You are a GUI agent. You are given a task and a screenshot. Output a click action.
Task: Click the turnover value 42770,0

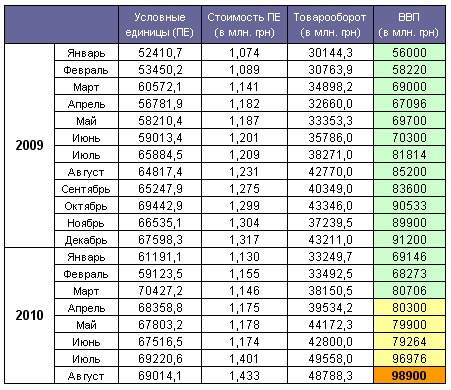pos(330,171)
